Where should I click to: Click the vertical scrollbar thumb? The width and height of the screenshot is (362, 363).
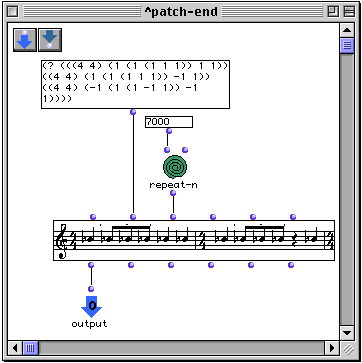(347, 46)
